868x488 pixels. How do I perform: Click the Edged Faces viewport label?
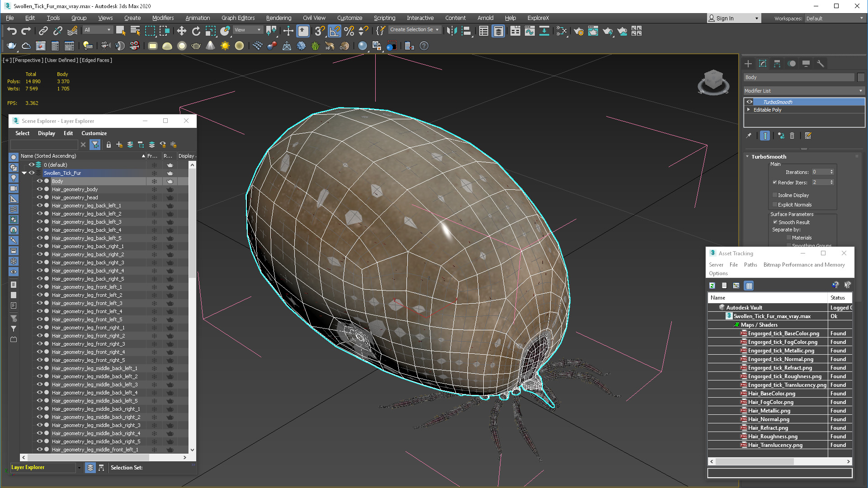tap(96, 60)
